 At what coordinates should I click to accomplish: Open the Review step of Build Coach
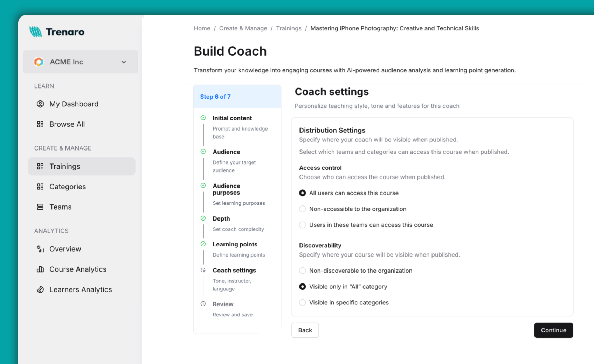click(223, 304)
